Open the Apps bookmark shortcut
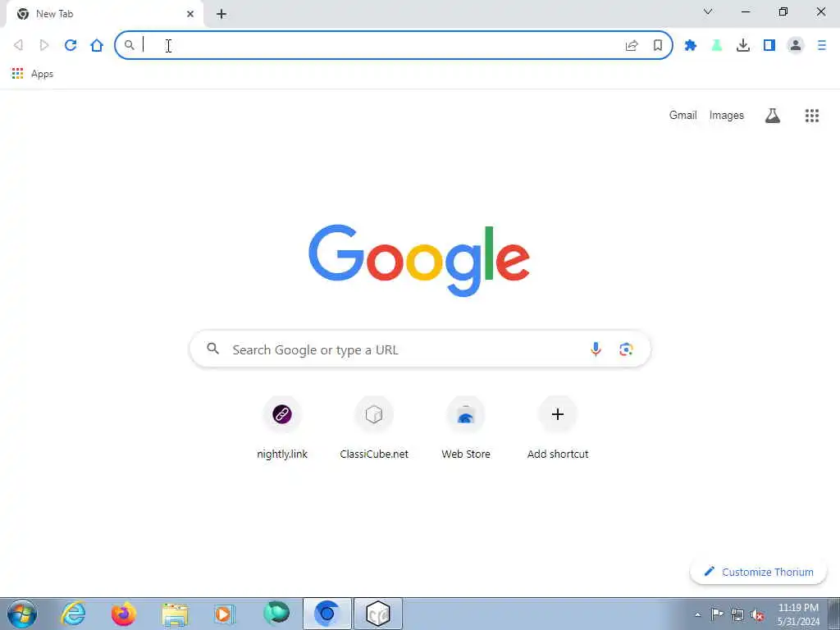Screen dimensions: 840x630 coord(33,74)
